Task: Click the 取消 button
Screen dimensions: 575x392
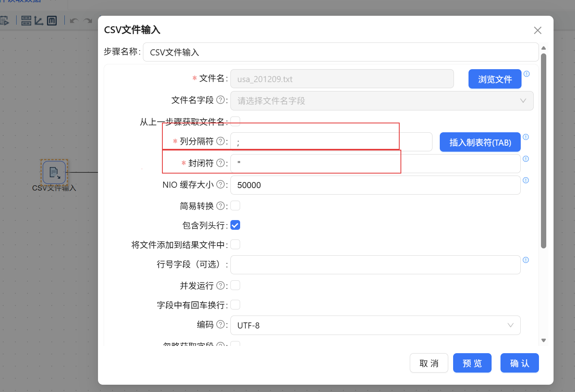Action: pyautogui.click(x=429, y=363)
